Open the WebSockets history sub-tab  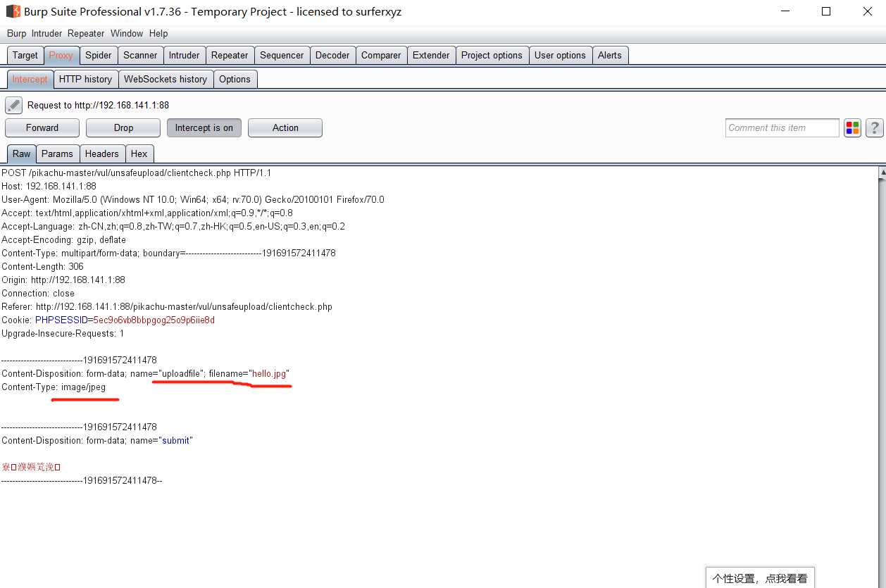[x=166, y=79]
